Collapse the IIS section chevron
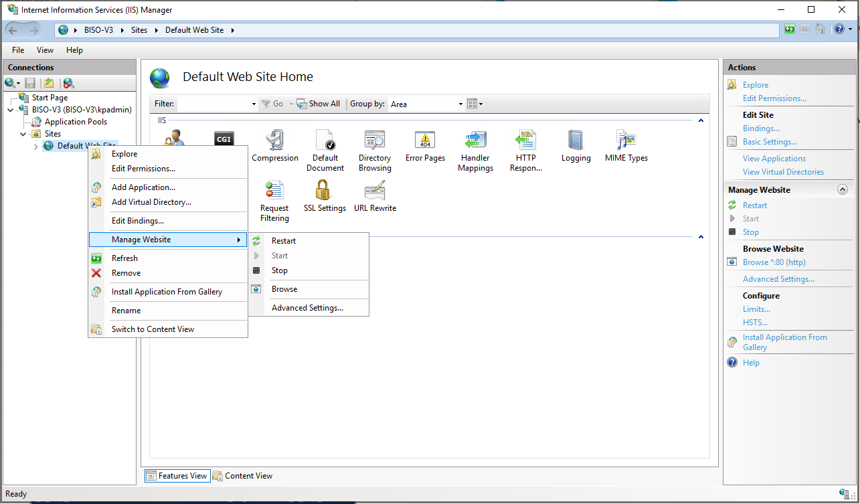The image size is (860, 504). click(701, 120)
